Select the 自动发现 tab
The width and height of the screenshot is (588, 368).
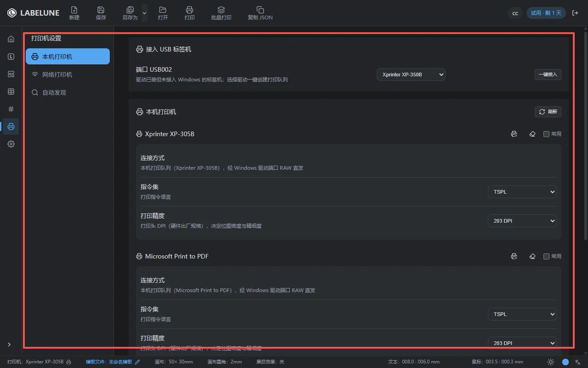click(68, 92)
